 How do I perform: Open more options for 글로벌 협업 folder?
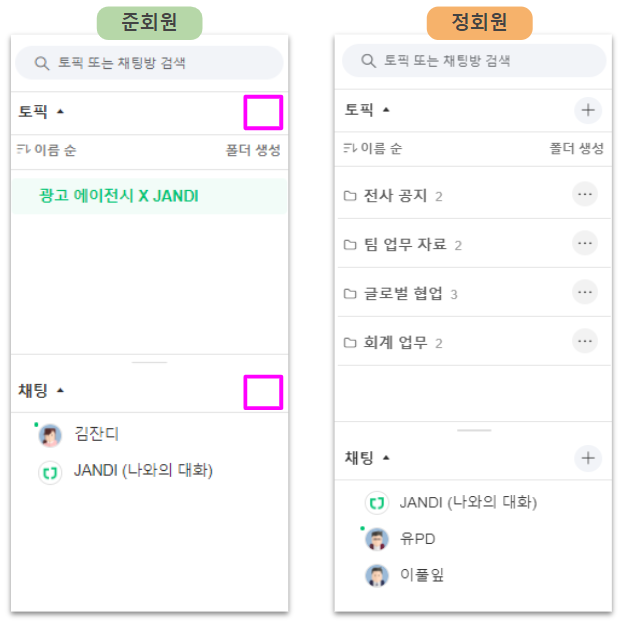click(x=585, y=292)
